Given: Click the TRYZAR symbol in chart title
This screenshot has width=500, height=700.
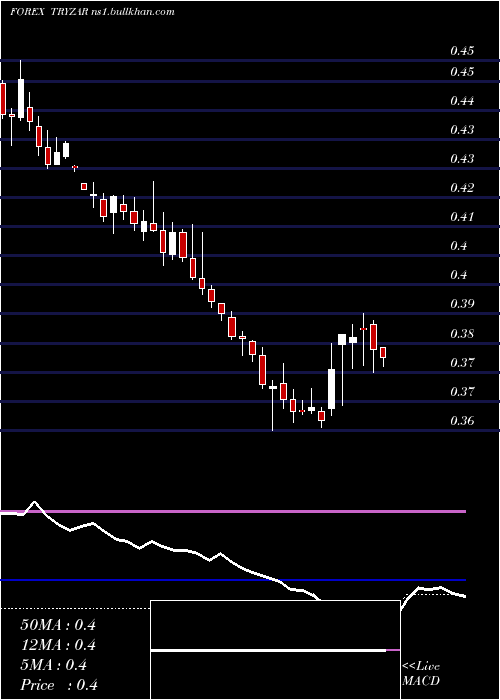Looking at the screenshot, I should 72,12.
